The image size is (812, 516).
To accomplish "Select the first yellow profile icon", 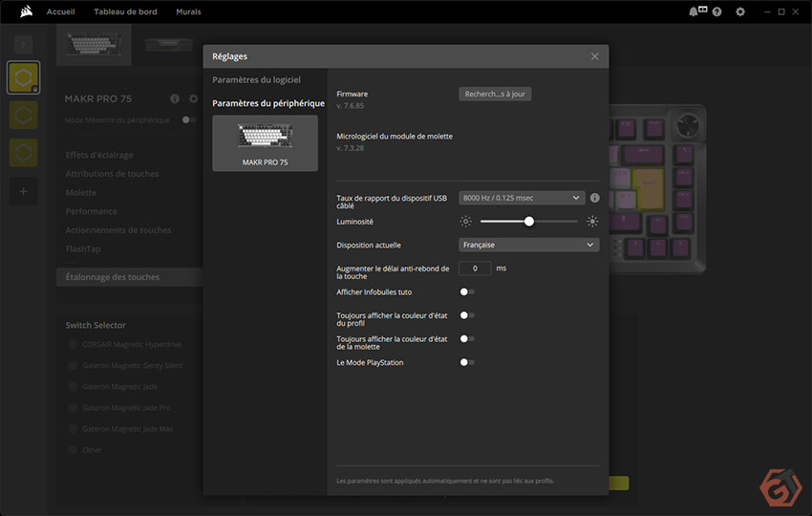I will tap(23, 77).
